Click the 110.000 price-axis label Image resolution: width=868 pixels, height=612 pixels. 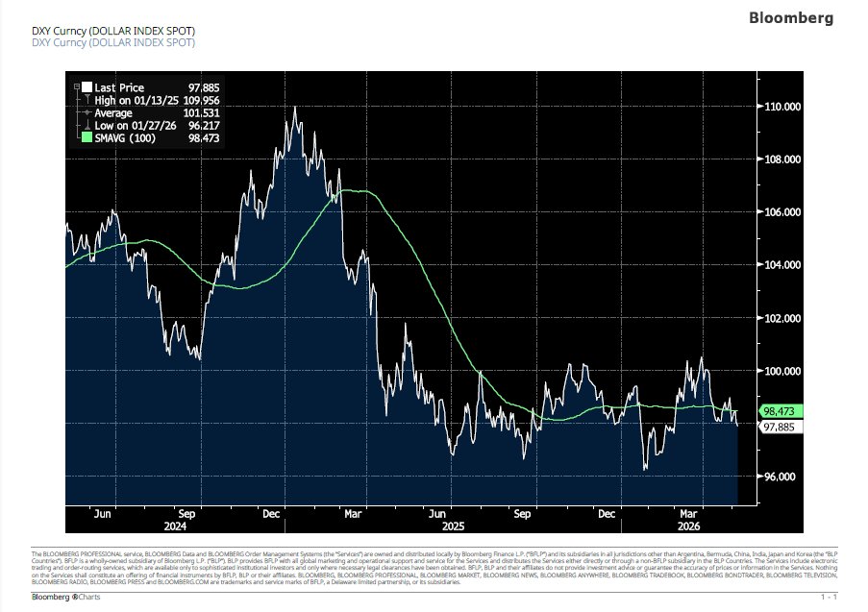tap(782, 107)
